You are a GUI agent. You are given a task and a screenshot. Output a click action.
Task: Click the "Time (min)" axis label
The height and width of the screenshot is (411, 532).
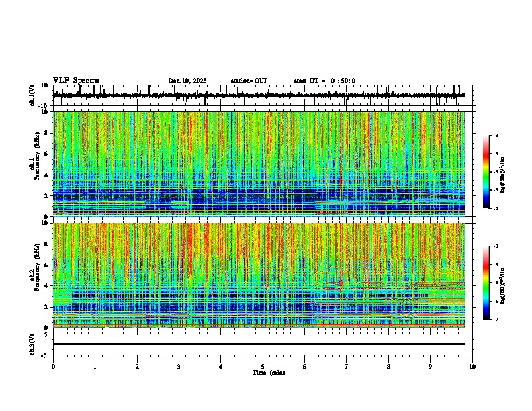269,373
